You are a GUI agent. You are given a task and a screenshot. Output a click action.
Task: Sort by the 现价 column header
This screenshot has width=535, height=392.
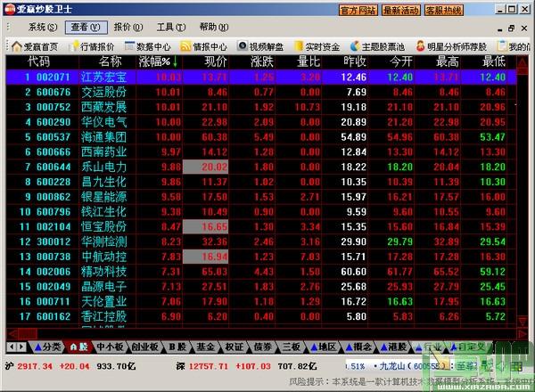pos(215,61)
